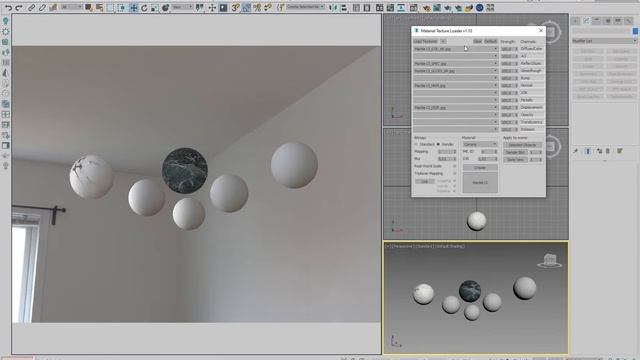Click the Sample Slot button

click(x=516, y=152)
